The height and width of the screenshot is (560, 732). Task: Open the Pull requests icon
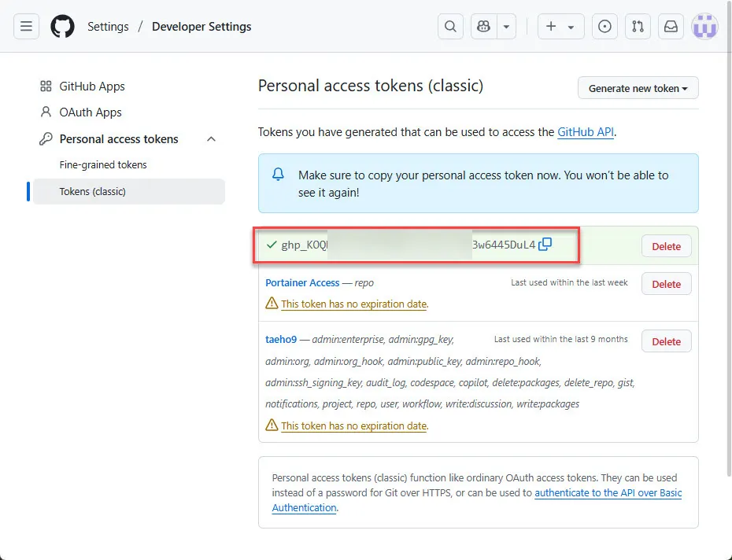tap(638, 26)
